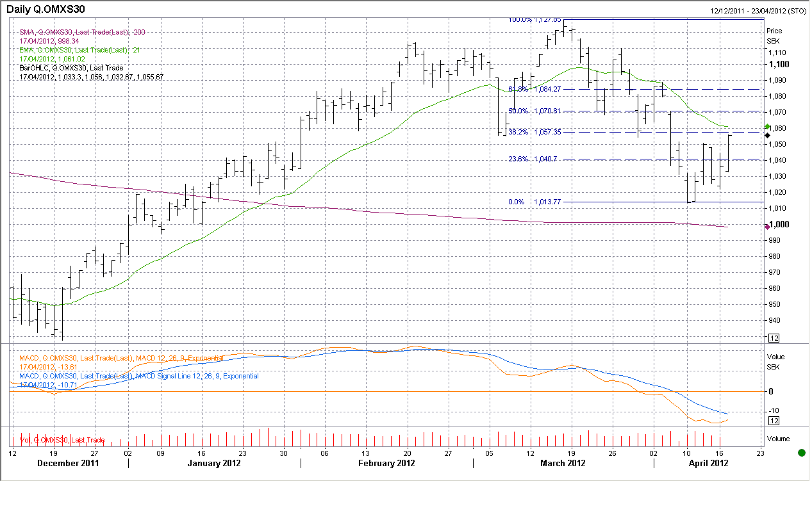
Task: Click February 2012 on the time axis
Action: point(386,464)
